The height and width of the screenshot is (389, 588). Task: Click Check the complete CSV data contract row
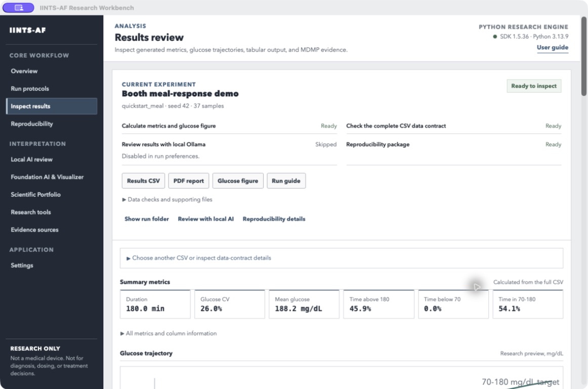point(454,126)
